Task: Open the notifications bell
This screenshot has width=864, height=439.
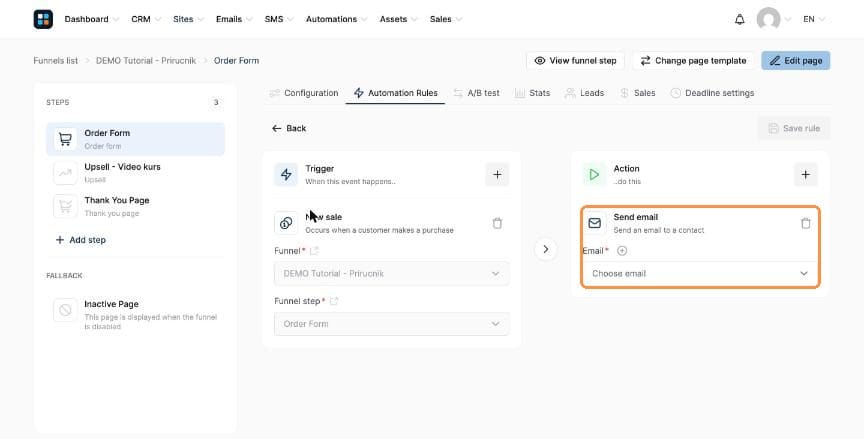Action: tap(739, 19)
